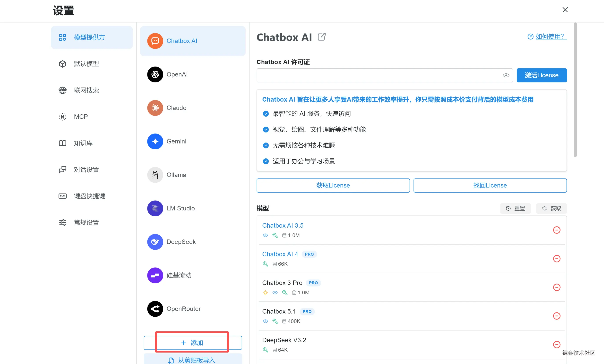The image size is (604, 364).
Task: Click the 获取License button
Action: point(333,186)
